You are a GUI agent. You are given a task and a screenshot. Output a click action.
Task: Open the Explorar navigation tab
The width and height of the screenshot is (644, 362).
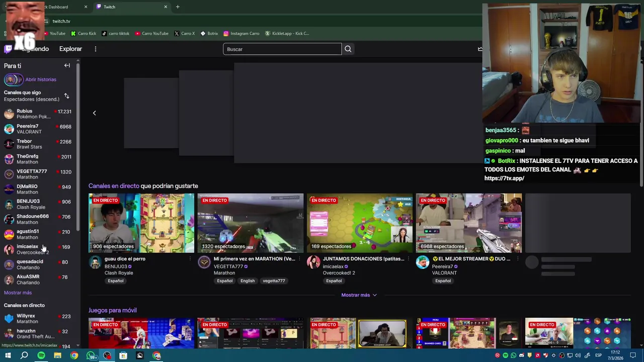[x=70, y=49]
